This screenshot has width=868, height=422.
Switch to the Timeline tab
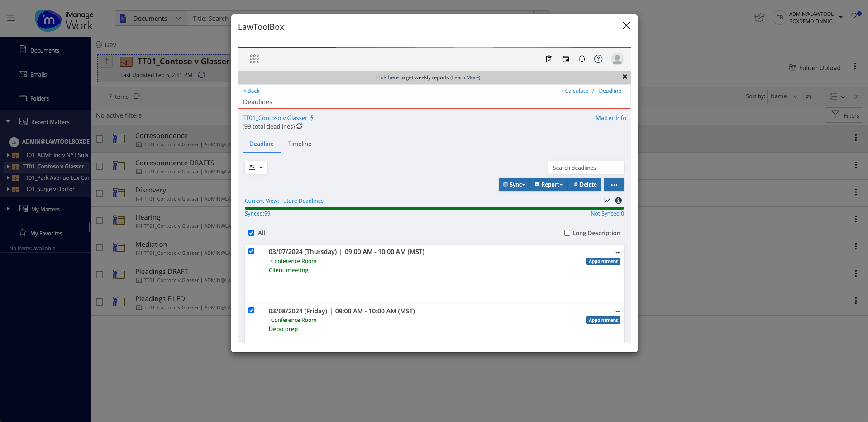tap(300, 144)
